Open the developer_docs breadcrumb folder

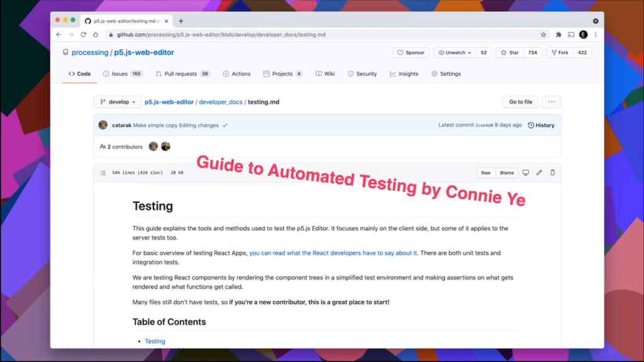coord(221,102)
